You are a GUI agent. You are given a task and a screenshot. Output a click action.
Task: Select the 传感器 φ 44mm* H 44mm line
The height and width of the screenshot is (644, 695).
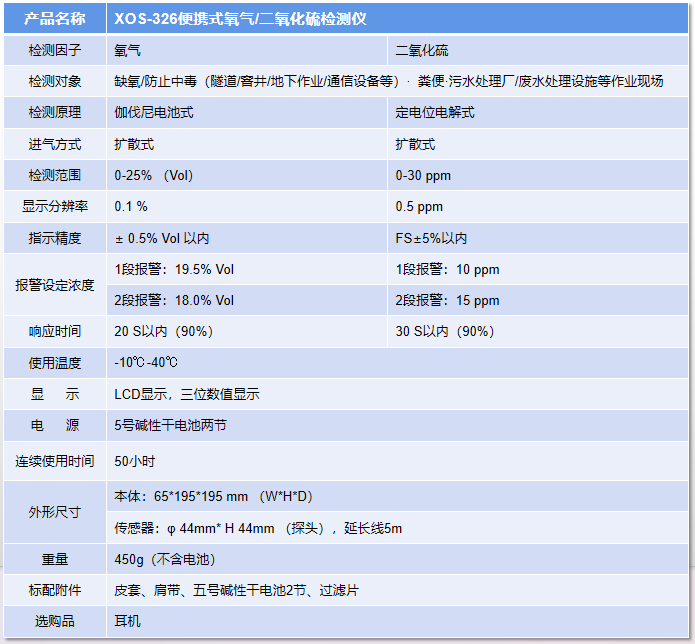[258, 528]
